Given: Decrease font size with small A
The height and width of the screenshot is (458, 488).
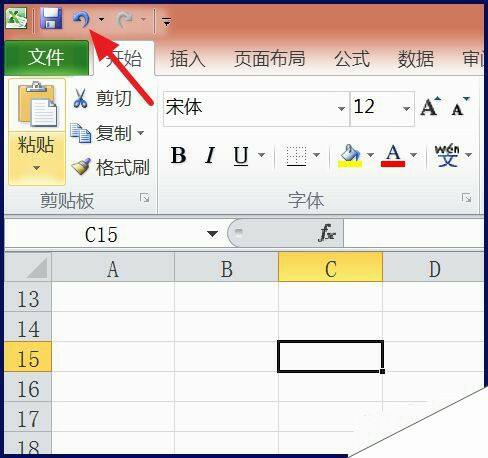Looking at the screenshot, I should point(460,107).
